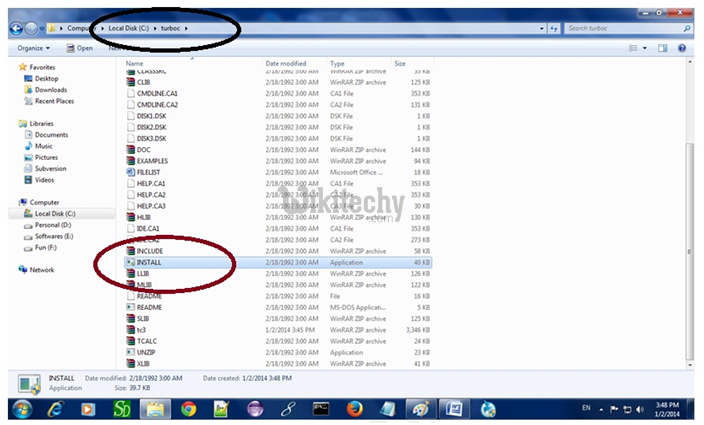Click the Open toolbar button
The height and width of the screenshot is (425, 704).
[80, 48]
